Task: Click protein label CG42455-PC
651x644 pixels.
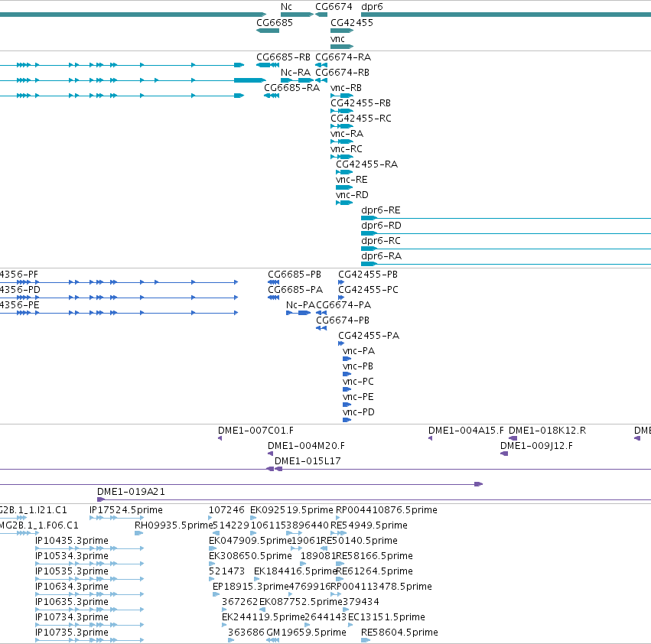Action: (368, 289)
